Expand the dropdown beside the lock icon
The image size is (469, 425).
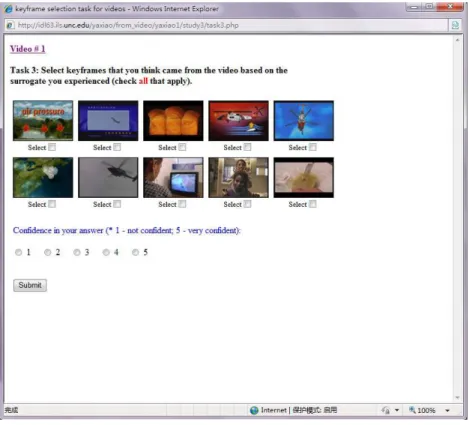(x=397, y=410)
